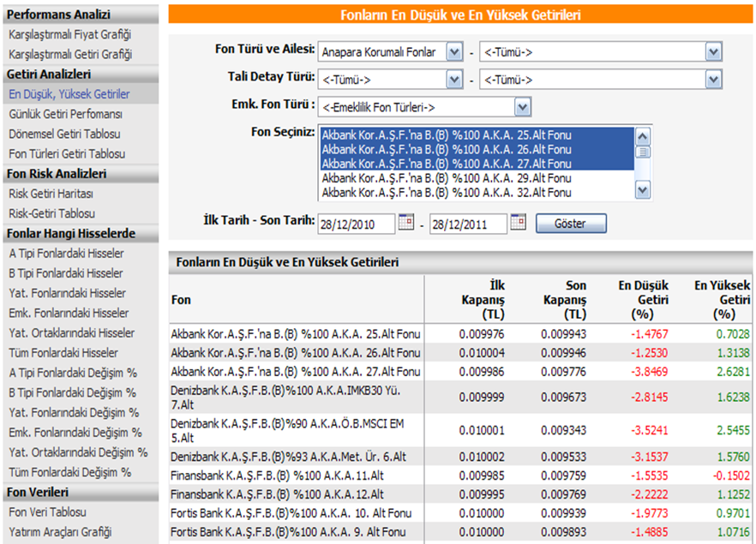Select Akbank 26.Alt Fonu in fund list

pyautogui.click(x=477, y=149)
